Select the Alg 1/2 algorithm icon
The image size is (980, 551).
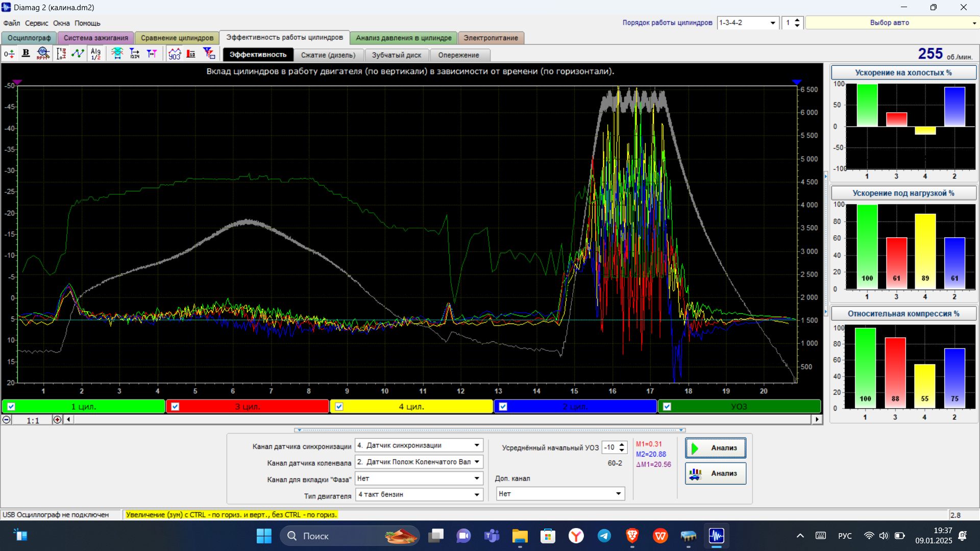pos(95,53)
